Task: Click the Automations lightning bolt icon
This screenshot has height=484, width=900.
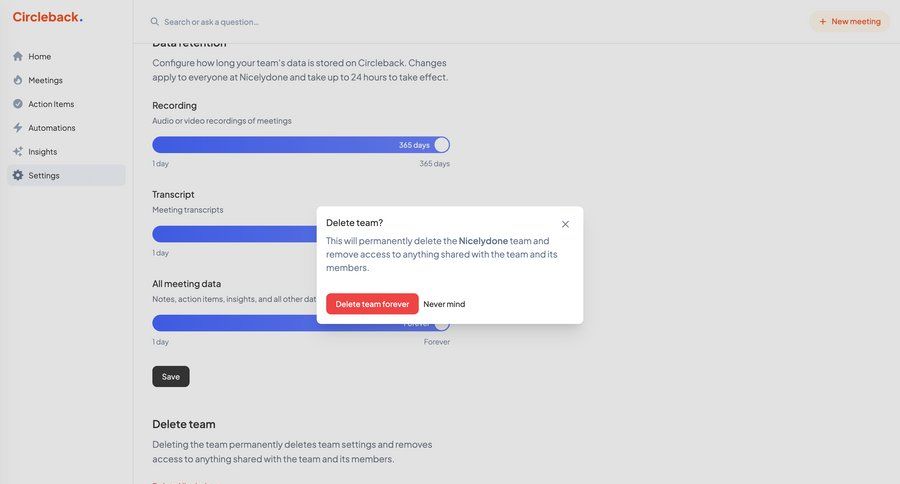Action: (x=18, y=128)
